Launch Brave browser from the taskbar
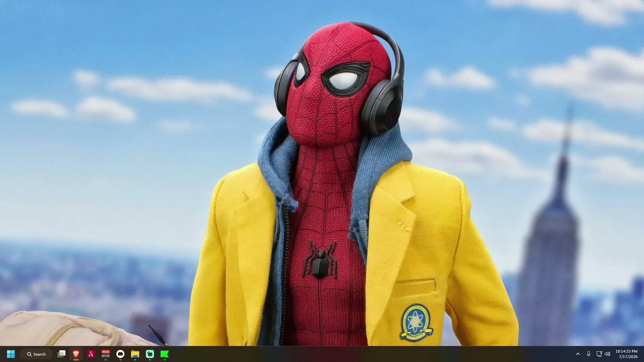 click(76, 354)
